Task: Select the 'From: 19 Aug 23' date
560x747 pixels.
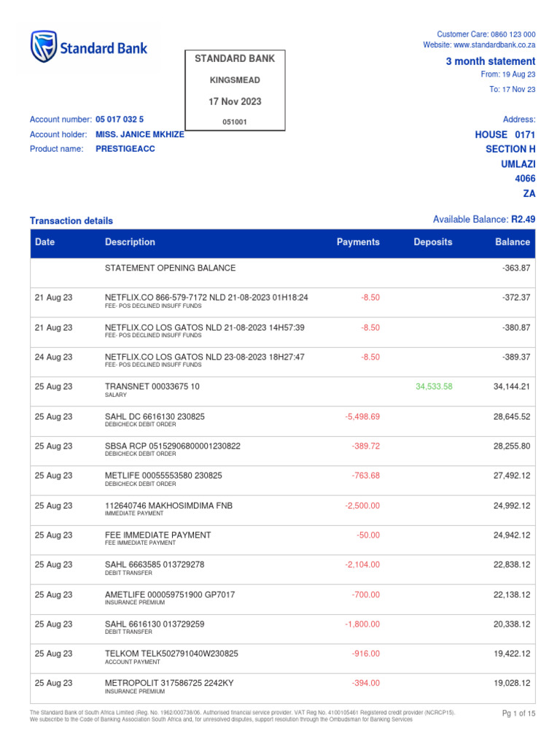Action: point(508,74)
